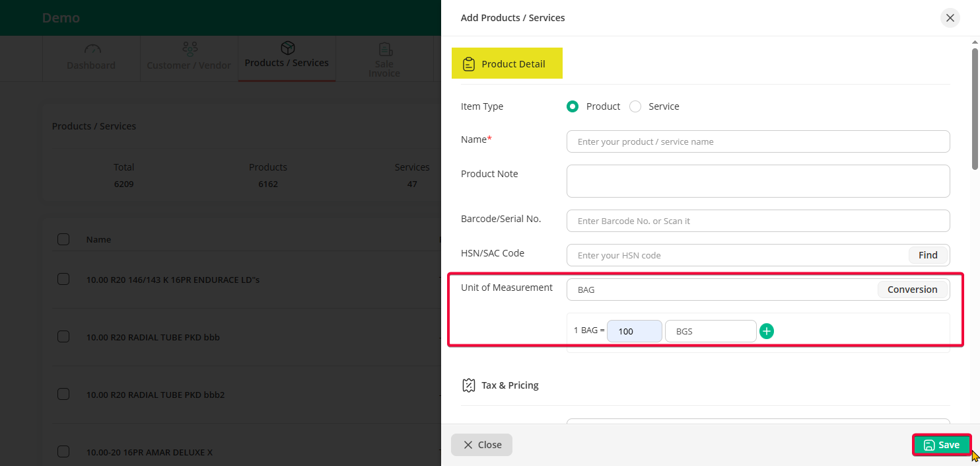Screen dimensions: 980x466
Task: Open the Products / Services tab
Action: [x=287, y=58]
